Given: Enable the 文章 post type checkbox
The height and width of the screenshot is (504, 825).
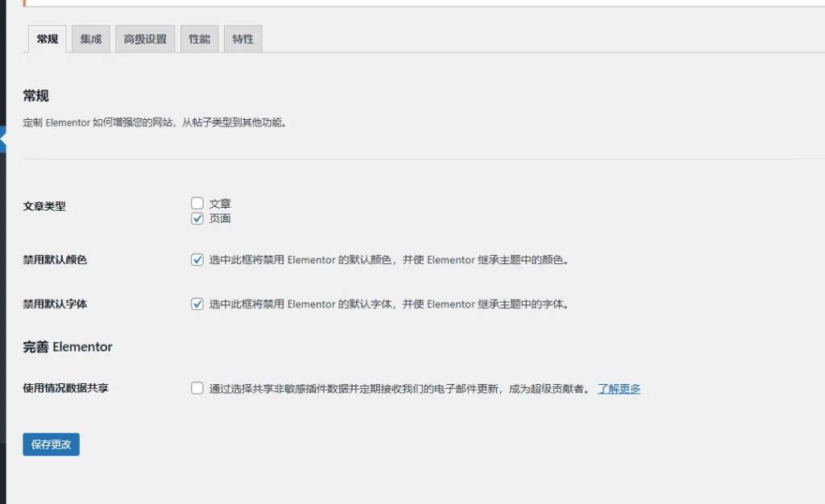Looking at the screenshot, I should point(197,204).
